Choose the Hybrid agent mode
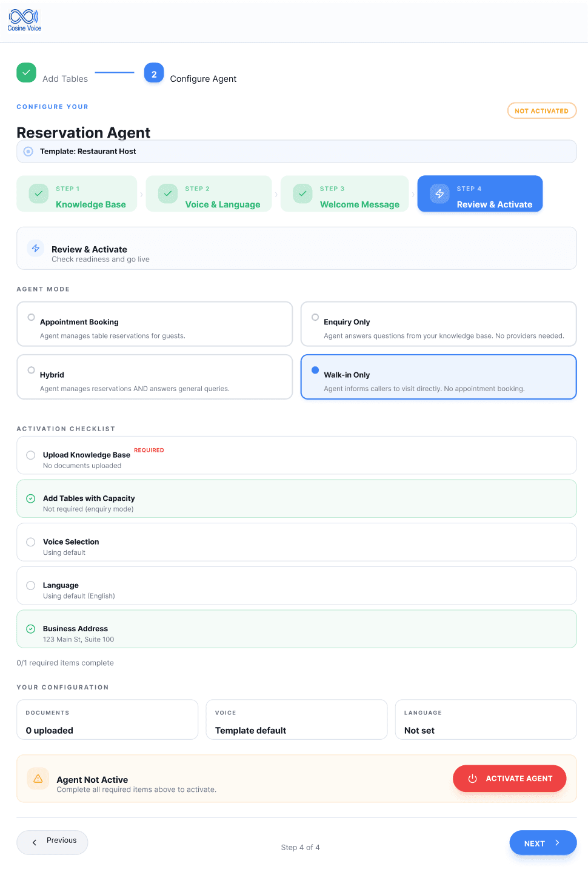Image resolution: width=588 pixels, height=872 pixels. click(155, 377)
